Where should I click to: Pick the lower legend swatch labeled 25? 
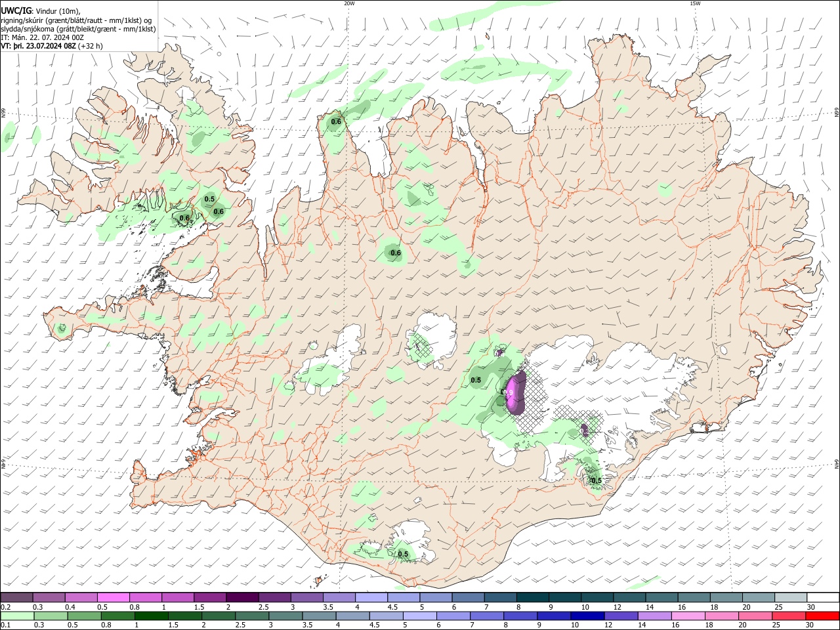coord(788,616)
